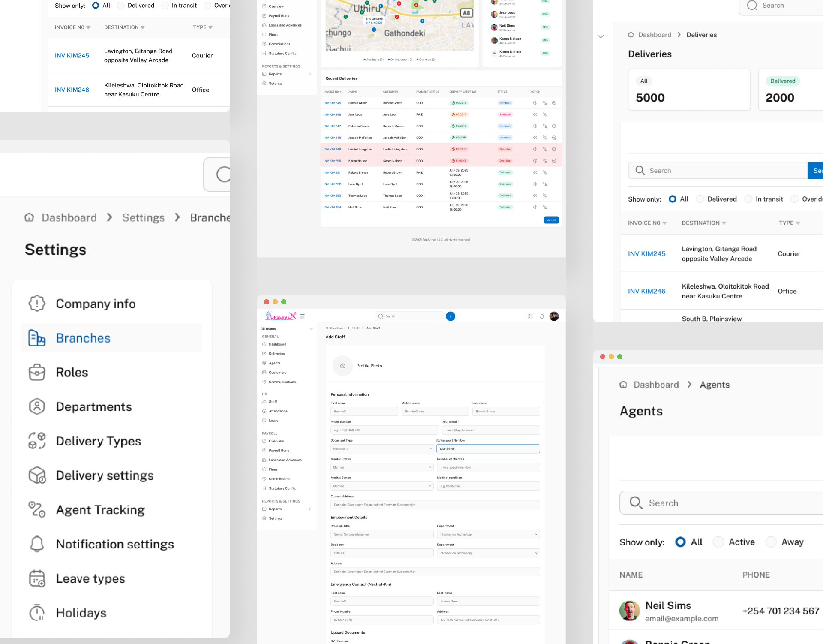The width and height of the screenshot is (823, 644).
Task: Open the hamburger menu in Add Staff window
Action: point(302,316)
